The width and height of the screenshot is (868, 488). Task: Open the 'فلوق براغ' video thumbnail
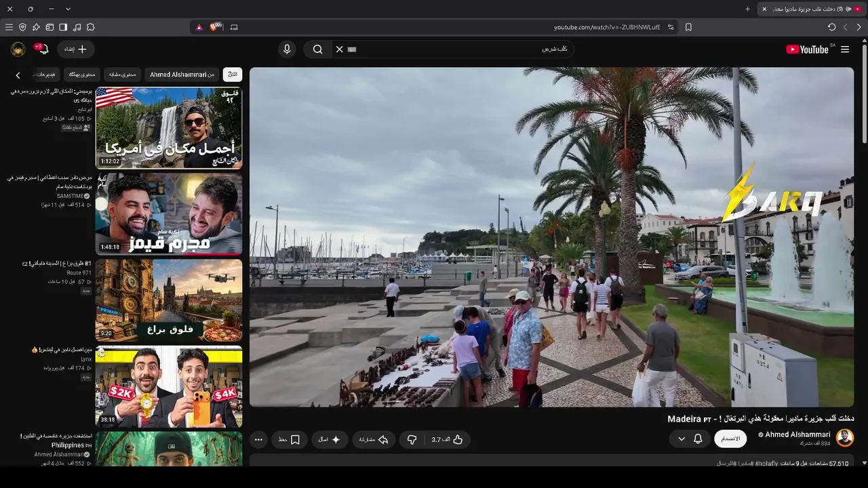click(x=169, y=300)
